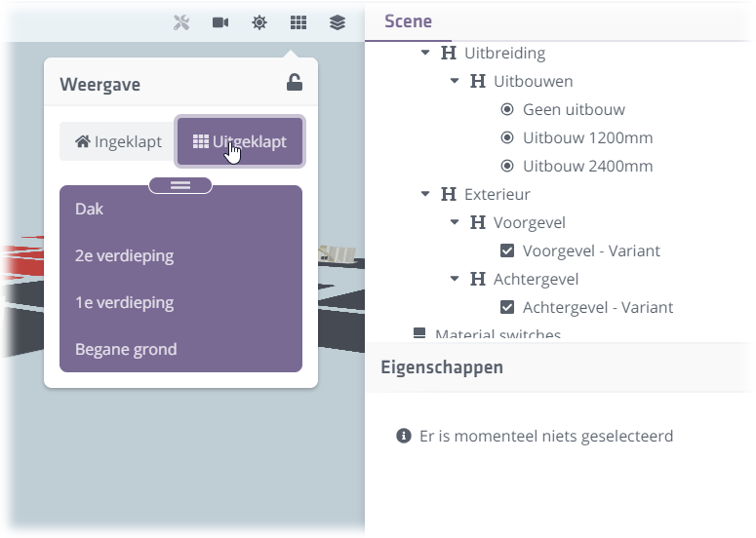Click the camera icon in toolbar
Image resolution: width=756 pixels, height=538 pixels.
220,22
